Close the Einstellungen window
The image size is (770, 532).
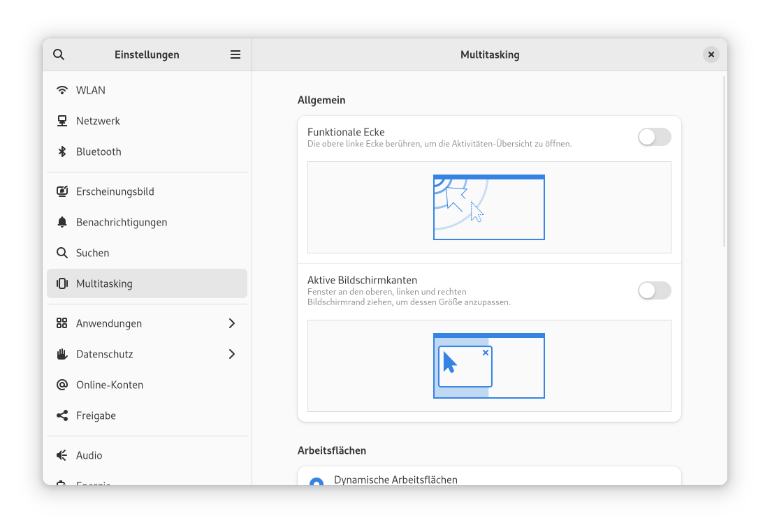tap(711, 54)
